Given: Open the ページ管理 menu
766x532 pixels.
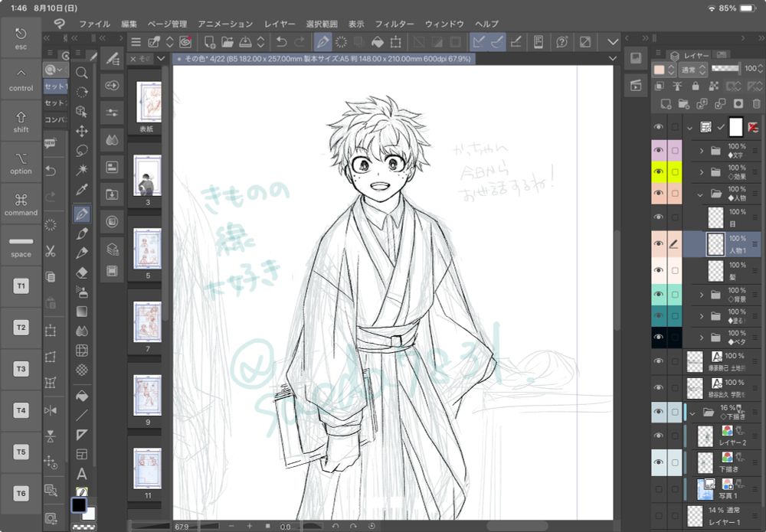Looking at the screenshot, I should click(167, 24).
